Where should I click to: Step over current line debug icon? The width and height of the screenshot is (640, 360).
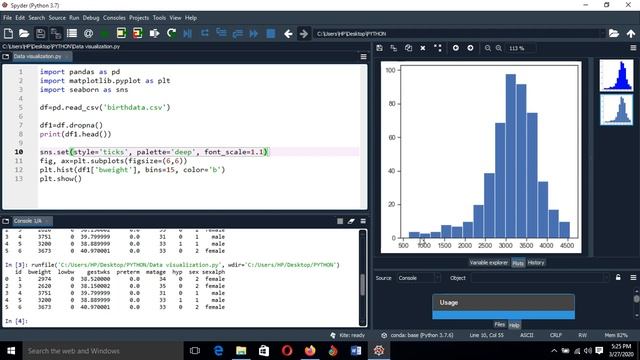204,33
